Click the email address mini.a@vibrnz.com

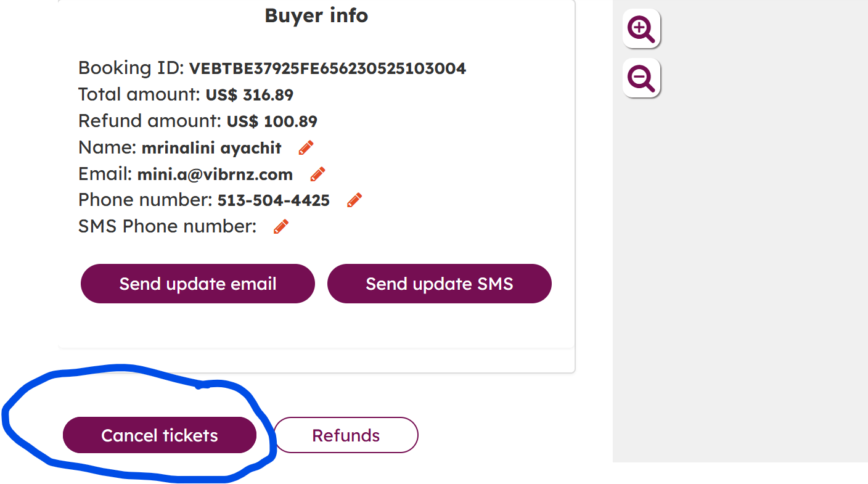click(x=215, y=175)
